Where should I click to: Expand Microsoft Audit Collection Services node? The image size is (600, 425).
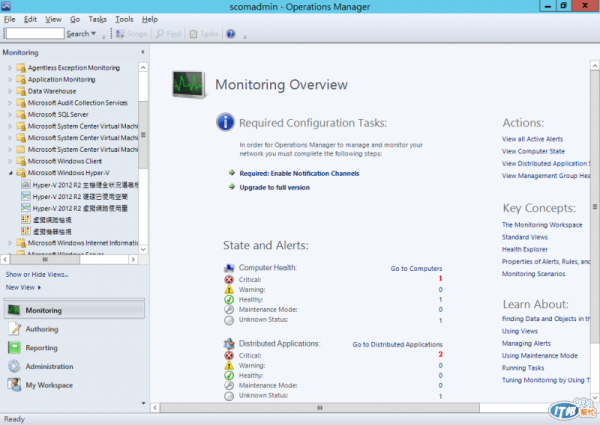point(10,103)
